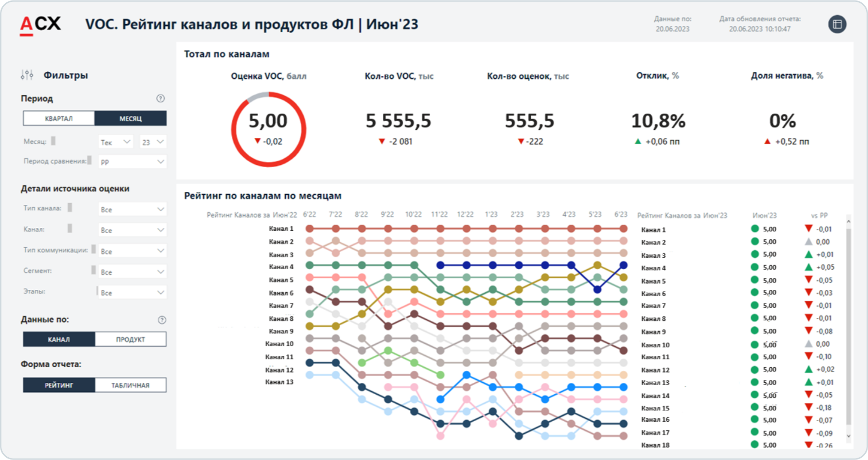Click Отклик value 10,8%
This screenshot has height=460, width=868.
point(658,121)
